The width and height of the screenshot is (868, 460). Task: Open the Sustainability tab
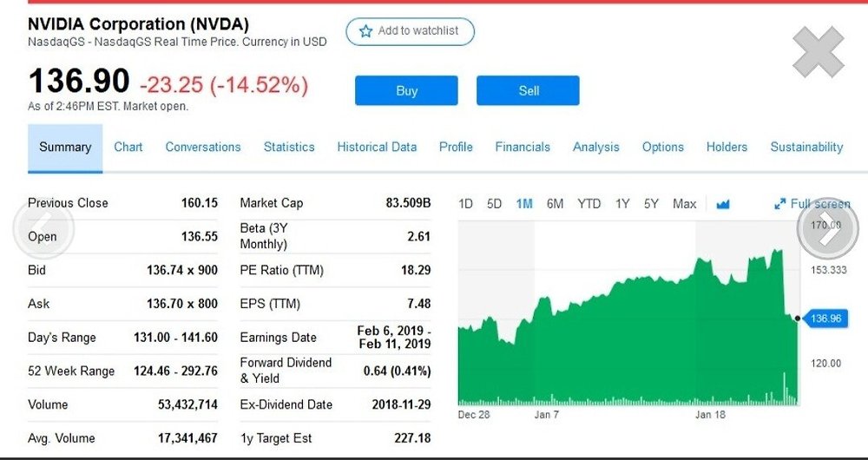coord(806,148)
